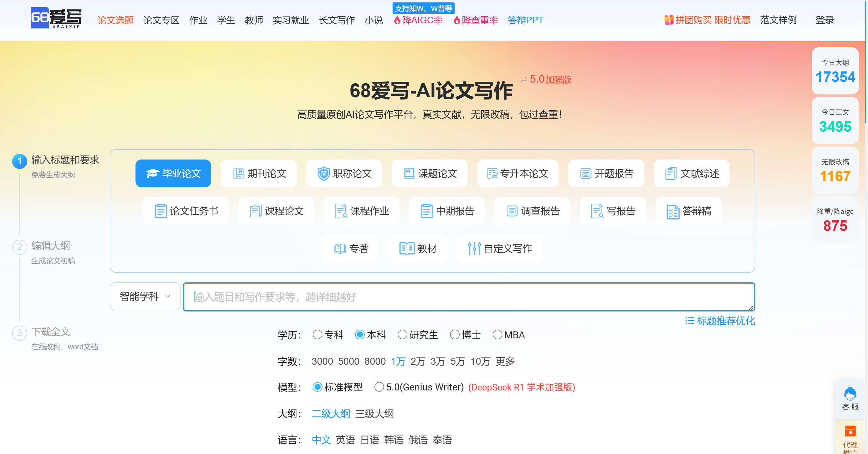Switch version via 5.0加强版 toggle

click(x=546, y=79)
